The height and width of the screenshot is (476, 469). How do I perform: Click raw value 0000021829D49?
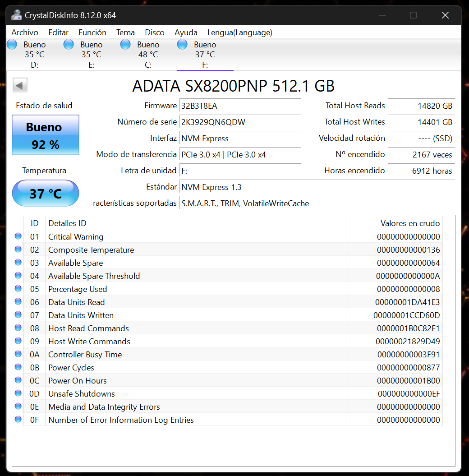click(407, 341)
